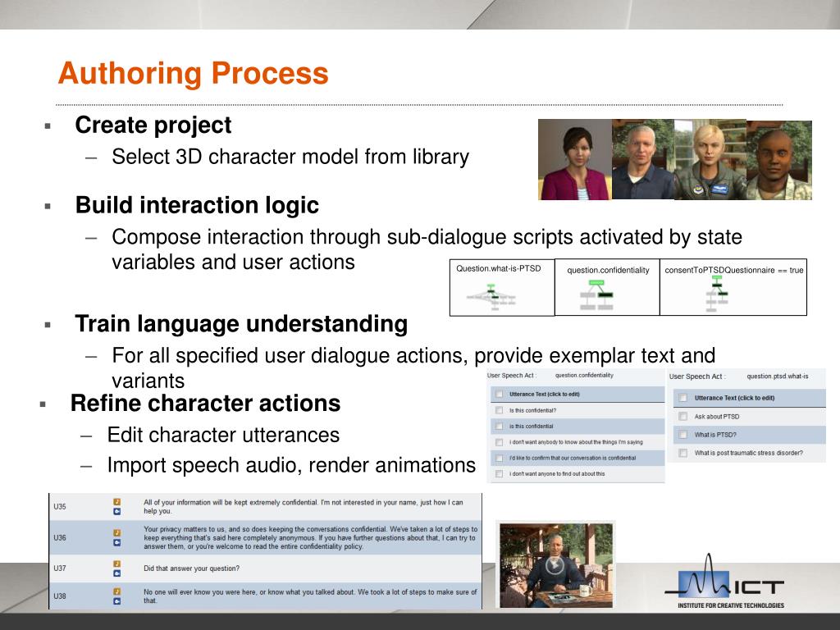Check the 'What is PTSD?' utterance box

683,435
